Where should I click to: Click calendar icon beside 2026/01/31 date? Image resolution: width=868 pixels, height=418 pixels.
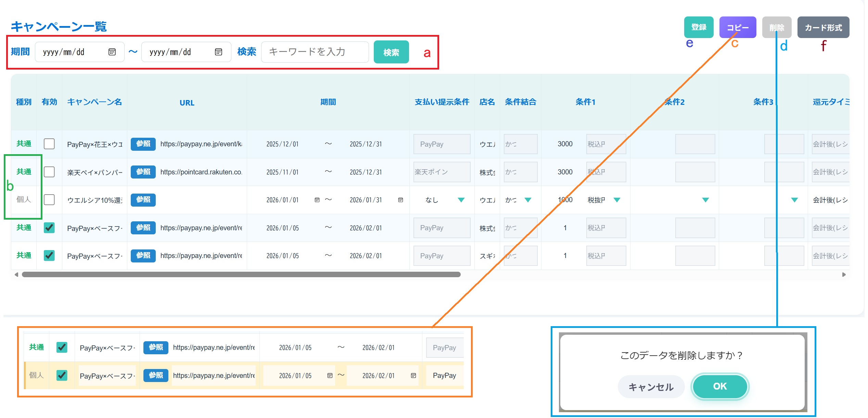point(400,200)
